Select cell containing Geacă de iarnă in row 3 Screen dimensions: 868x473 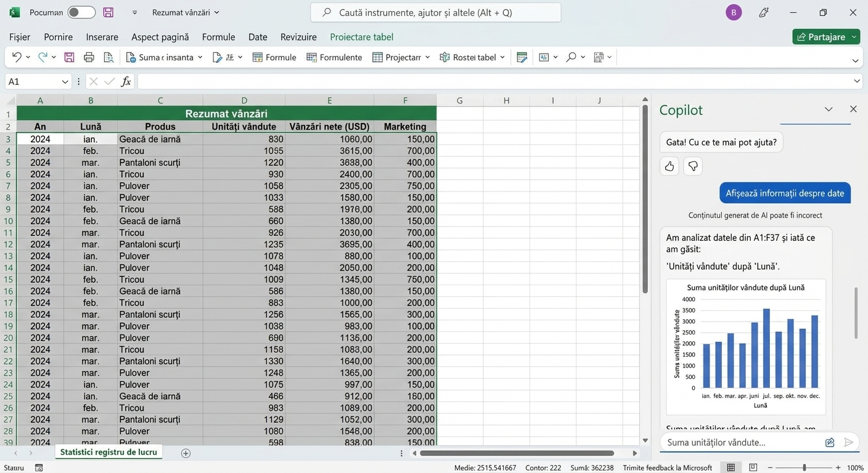(x=160, y=139)
